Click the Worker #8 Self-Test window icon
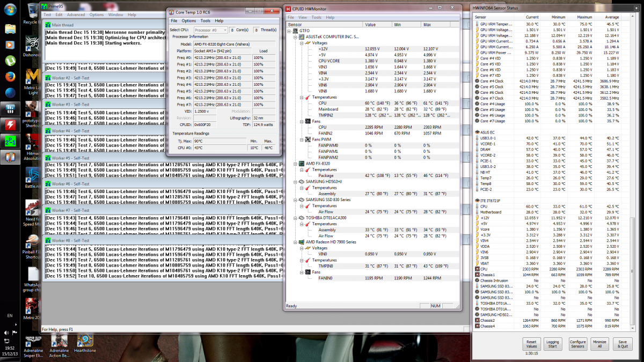Viewport: 644px width, 362px height. (x=47, y=240)
